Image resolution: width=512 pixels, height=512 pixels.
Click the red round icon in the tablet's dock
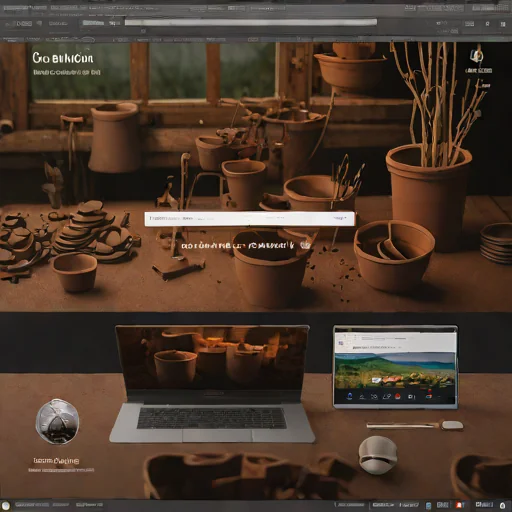[398, 396]
